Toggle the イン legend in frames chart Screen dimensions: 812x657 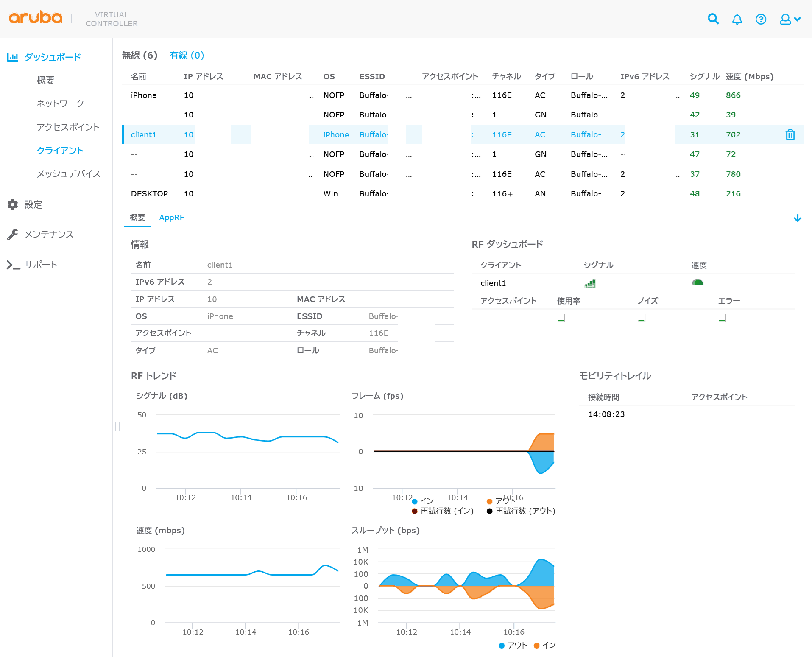tap(423, 501)
